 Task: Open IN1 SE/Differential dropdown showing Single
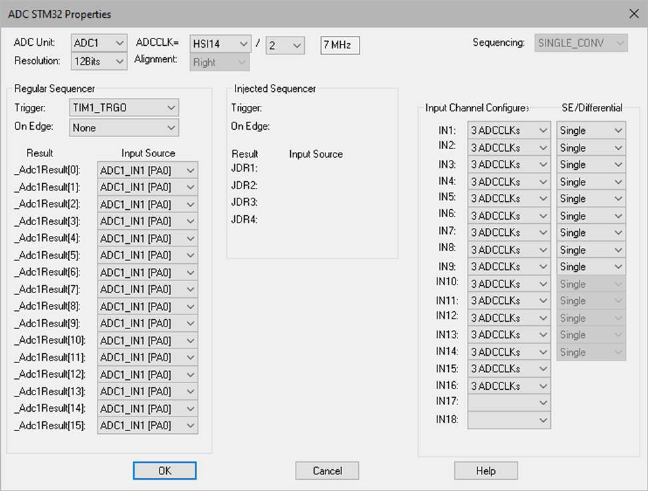click(x=591, y=131)
